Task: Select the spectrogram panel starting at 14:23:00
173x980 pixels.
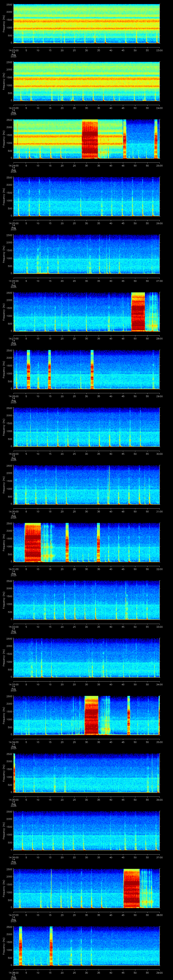Action: (x=86, y=81)
